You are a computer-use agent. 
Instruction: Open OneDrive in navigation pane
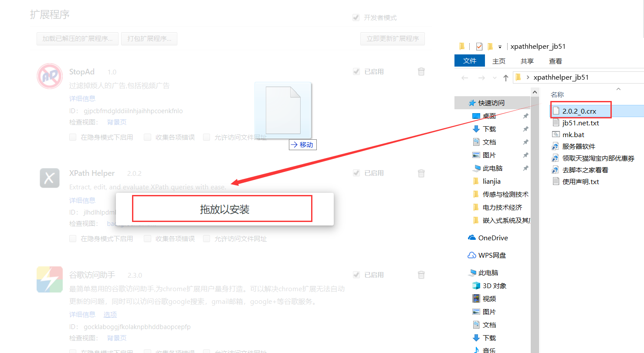[493, 238]
